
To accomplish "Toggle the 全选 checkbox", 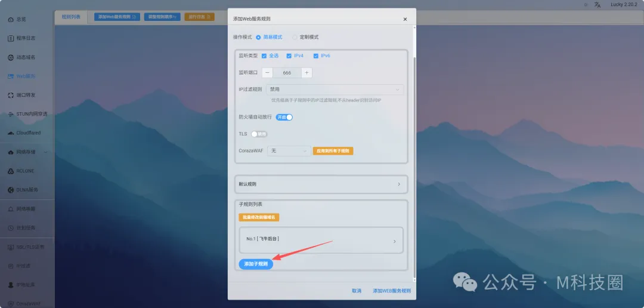I will click(264, 56).
